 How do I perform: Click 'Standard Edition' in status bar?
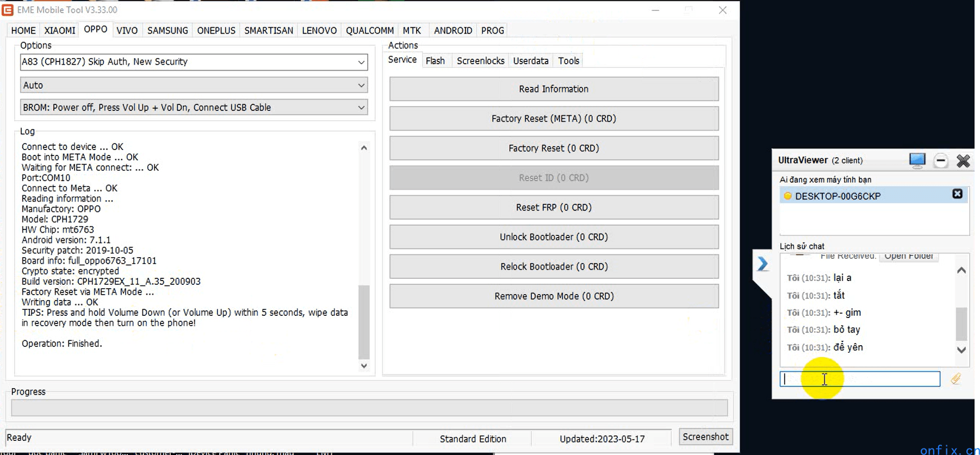click(x=473, y=439)
